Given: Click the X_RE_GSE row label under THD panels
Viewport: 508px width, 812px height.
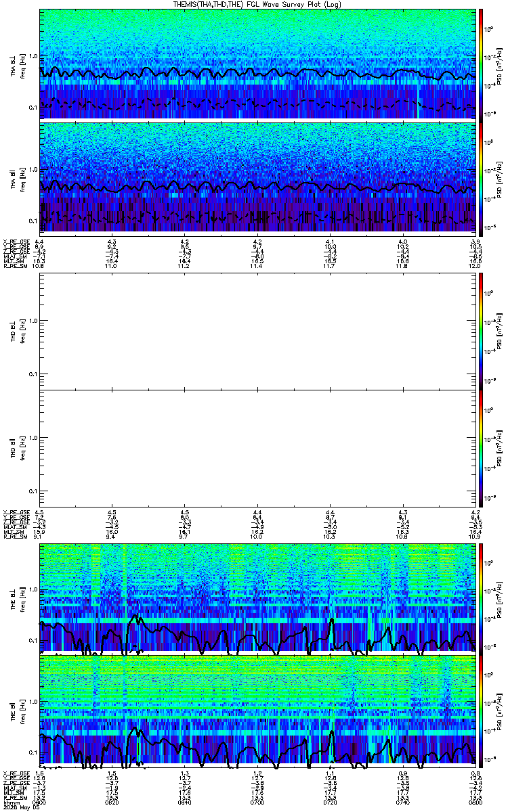Looking at the screenshot, I should (x=16, y=512).
